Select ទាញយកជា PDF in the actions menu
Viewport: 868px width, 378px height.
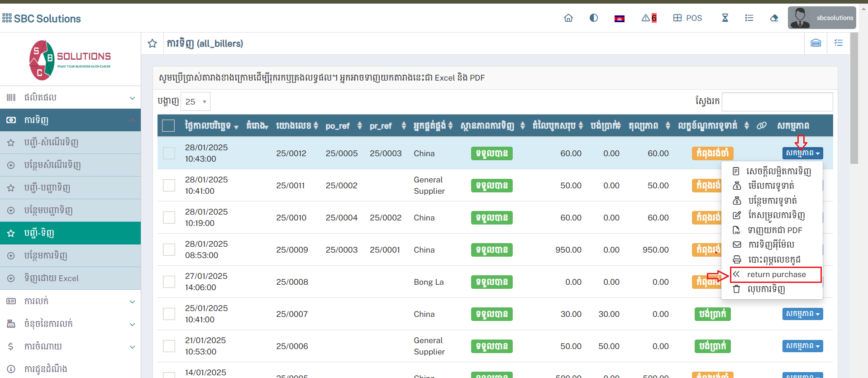coord(774,230)
